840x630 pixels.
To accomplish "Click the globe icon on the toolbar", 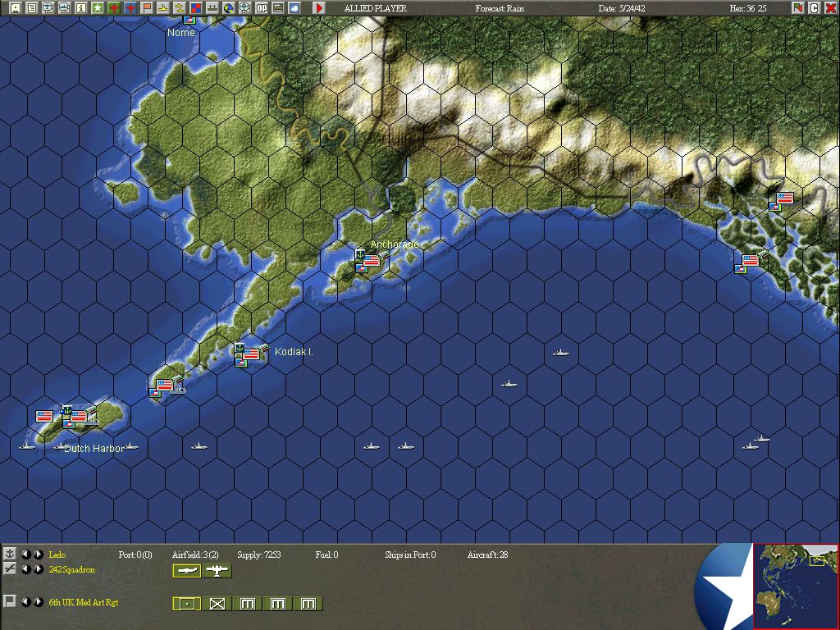I will [229, 7].
